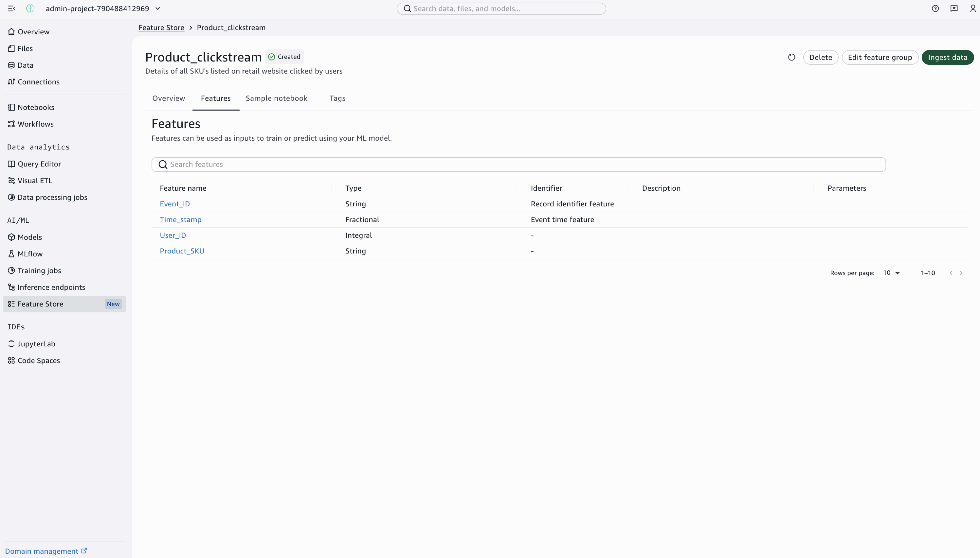
Task: Open Inference endpoints in the sidebar
Action: pyautogui.click(x=64, y=287)
